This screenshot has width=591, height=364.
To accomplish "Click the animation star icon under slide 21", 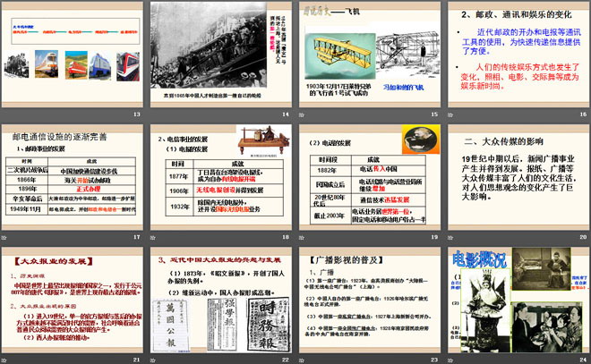I will coord(4,360).
